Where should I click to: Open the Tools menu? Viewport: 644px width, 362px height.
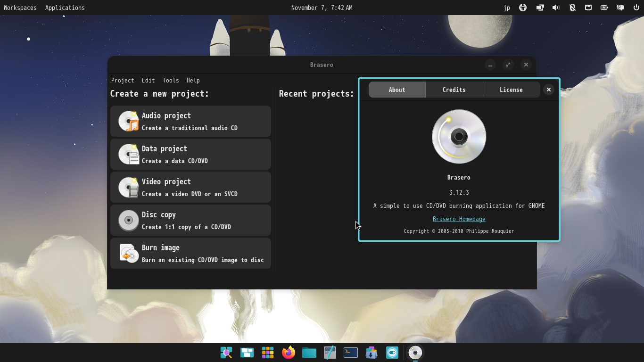tap(171, 80)
